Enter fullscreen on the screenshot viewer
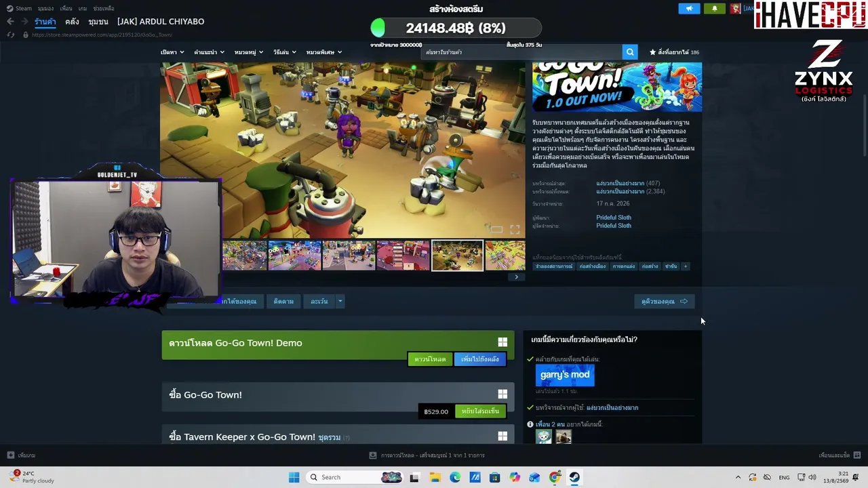 [515, 230]
